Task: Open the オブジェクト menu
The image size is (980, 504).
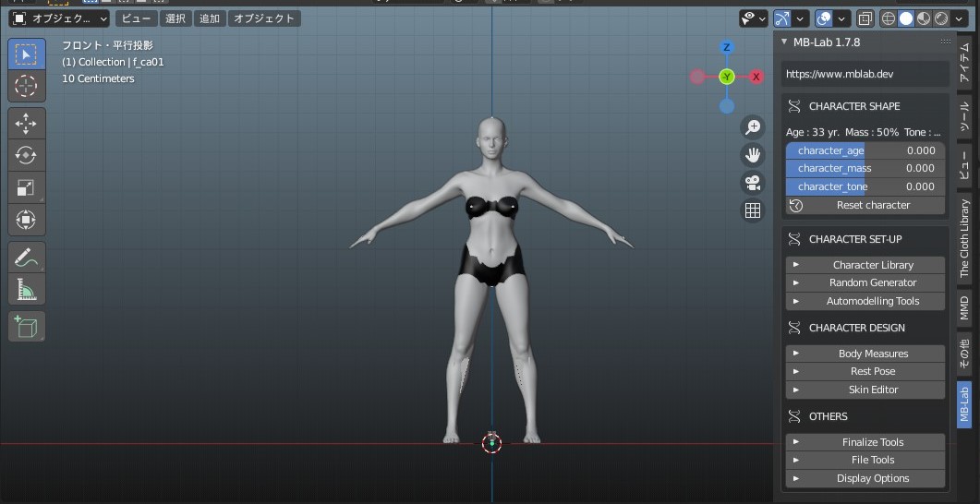Action: pyautogui.click(x=264, y=18)
